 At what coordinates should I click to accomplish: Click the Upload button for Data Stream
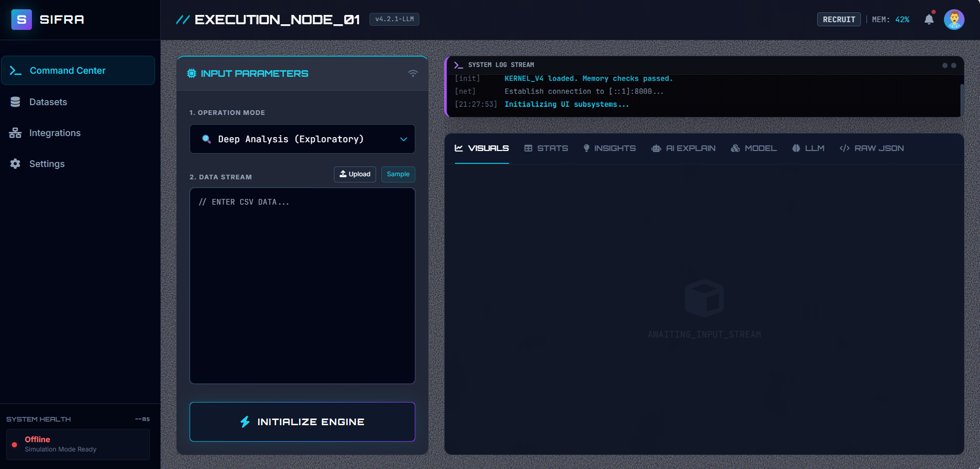point(354,174)
